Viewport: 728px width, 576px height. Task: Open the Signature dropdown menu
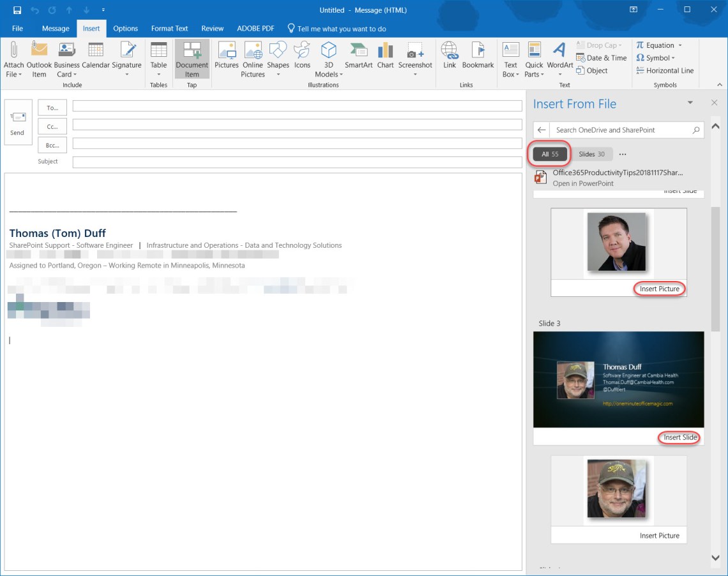(126, 74)
